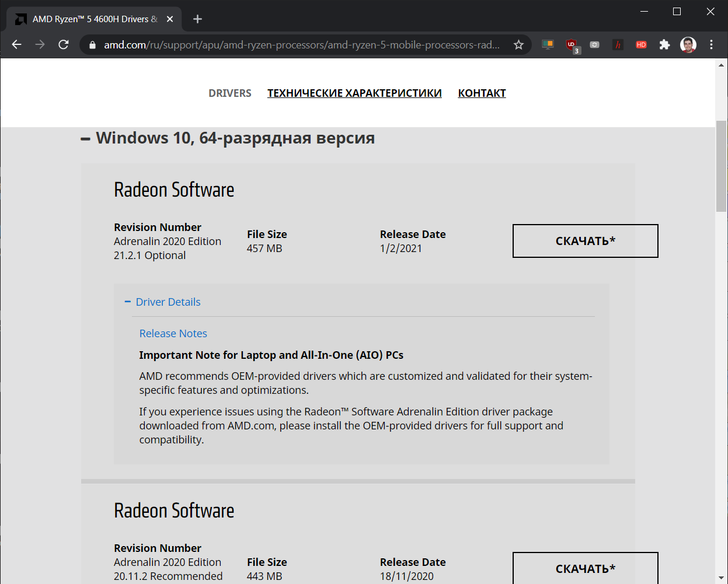Click the address bar URL

[302, 45]
